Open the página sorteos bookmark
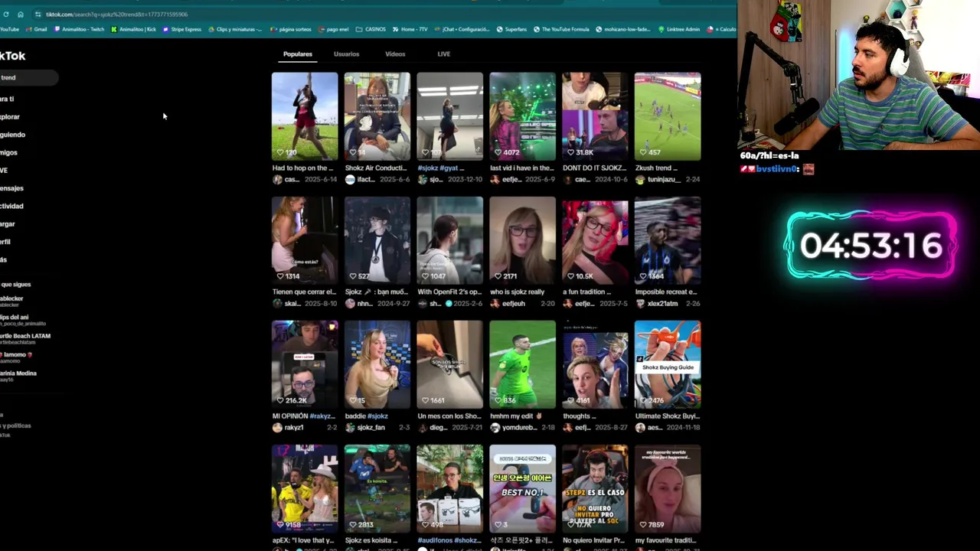The image size is (980, 551). tap(289, 29)
